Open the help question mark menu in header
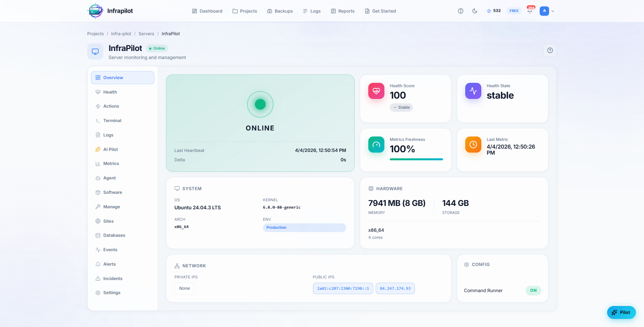This screenshot has width=644, height=327. 461,11
